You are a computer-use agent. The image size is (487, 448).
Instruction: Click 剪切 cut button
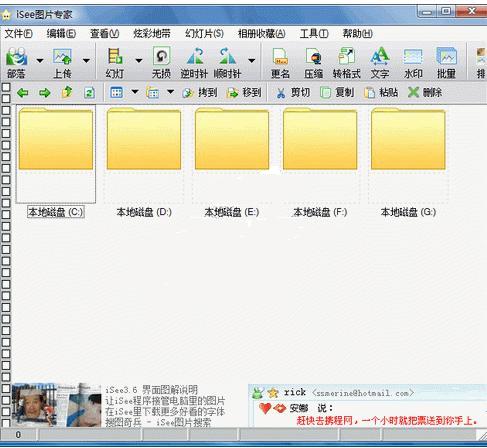(293, 93)
